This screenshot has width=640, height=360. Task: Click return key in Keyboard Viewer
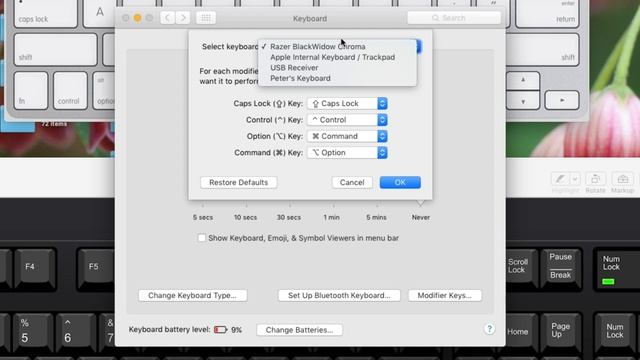(547, 13)
